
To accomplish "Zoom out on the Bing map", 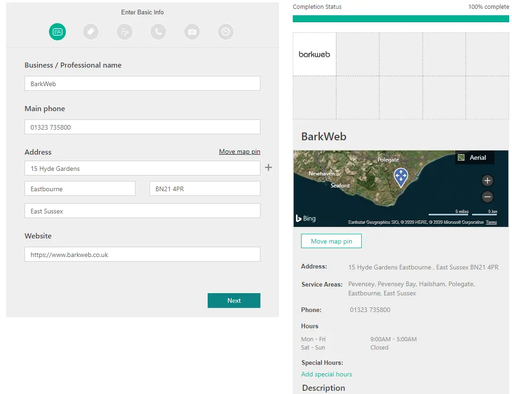I will click(x=487, y=197).
